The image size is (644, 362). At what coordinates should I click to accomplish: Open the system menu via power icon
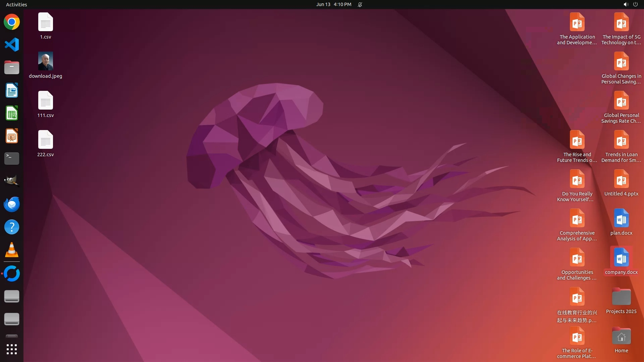coord(635,4)
